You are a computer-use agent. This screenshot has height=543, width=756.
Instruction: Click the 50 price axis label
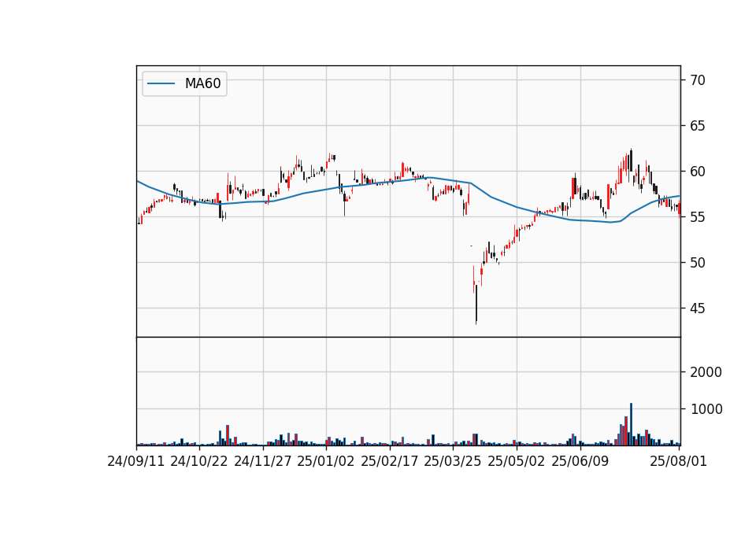pyautogui.click(x=697, y=263)
